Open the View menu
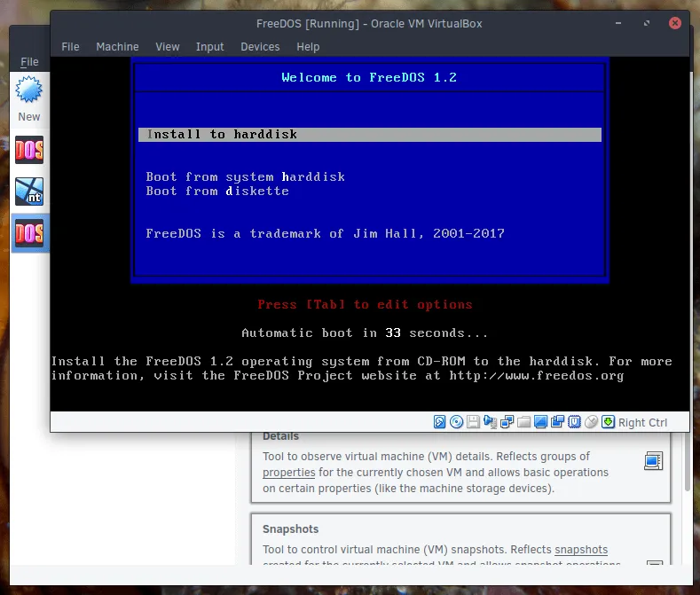Viewport: 700px width, 595px height. coord(167,47)
